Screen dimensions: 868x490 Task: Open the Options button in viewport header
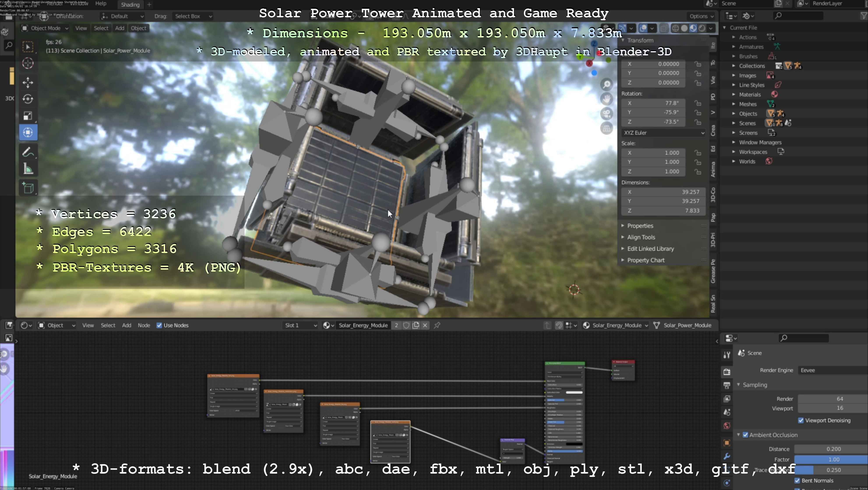pos(701,16)
